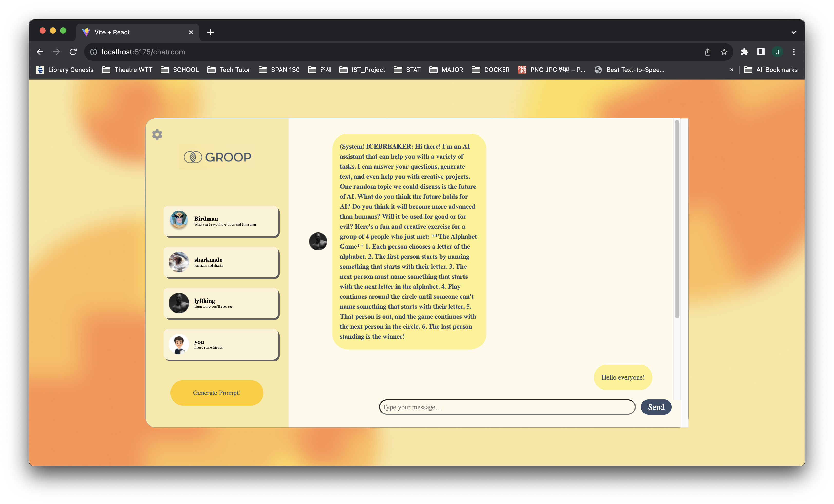Open the settings gear icon
The image size is (834, 504).
point(157,135)
